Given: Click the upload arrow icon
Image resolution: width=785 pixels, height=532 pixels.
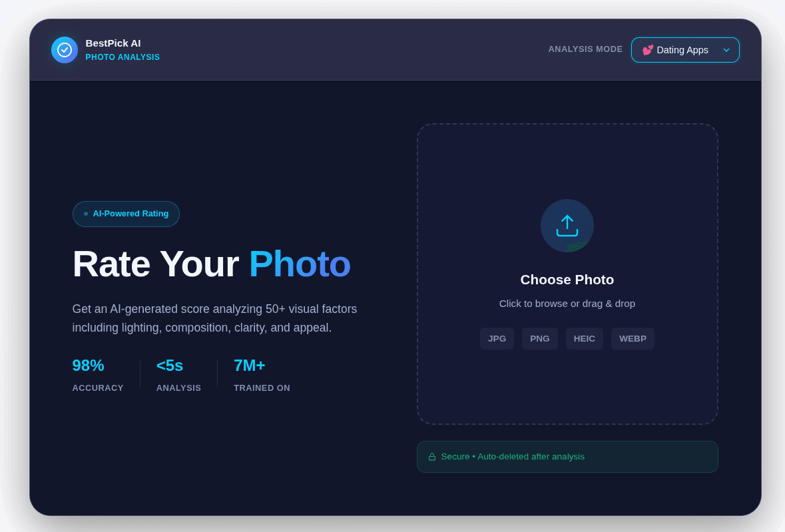Looking at the screenshot, I should coord(567,226).
